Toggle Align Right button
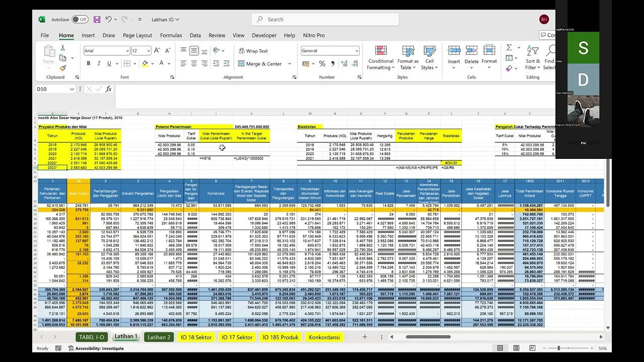This screenshot has height=362, width=644. point(204,63)
